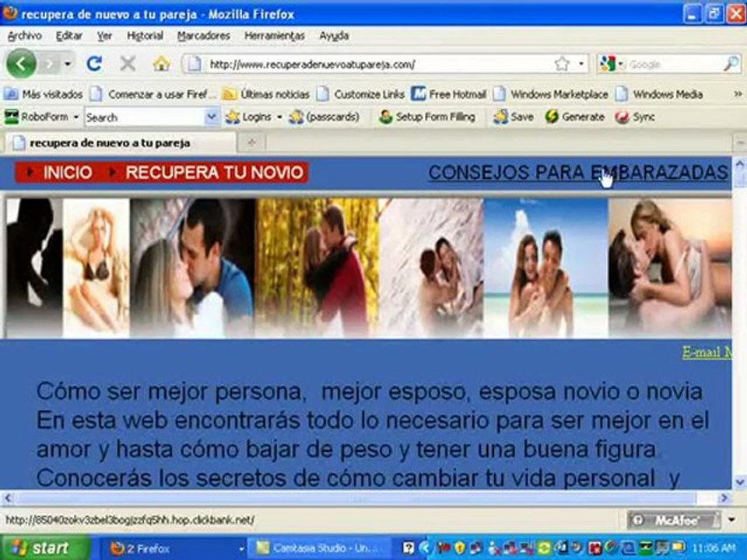Switch to Camtasia Studio taskbar window
The width and height of the screenshot is (747, 560).
[x=320, y=548]
